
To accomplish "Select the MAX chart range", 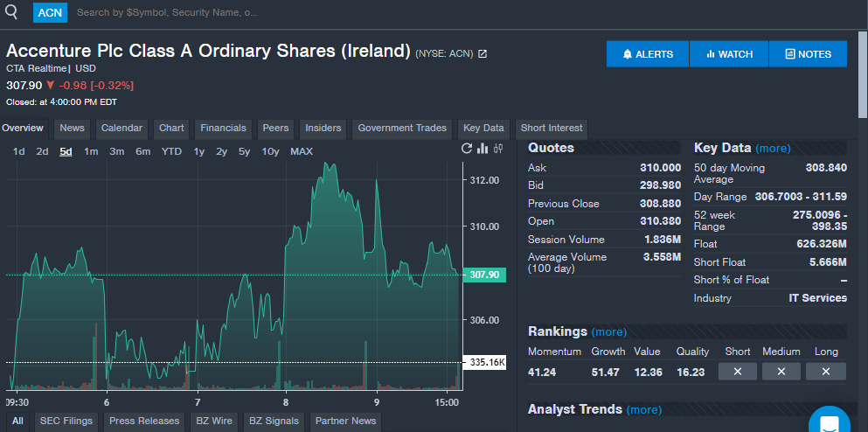I will pos(302,152).
